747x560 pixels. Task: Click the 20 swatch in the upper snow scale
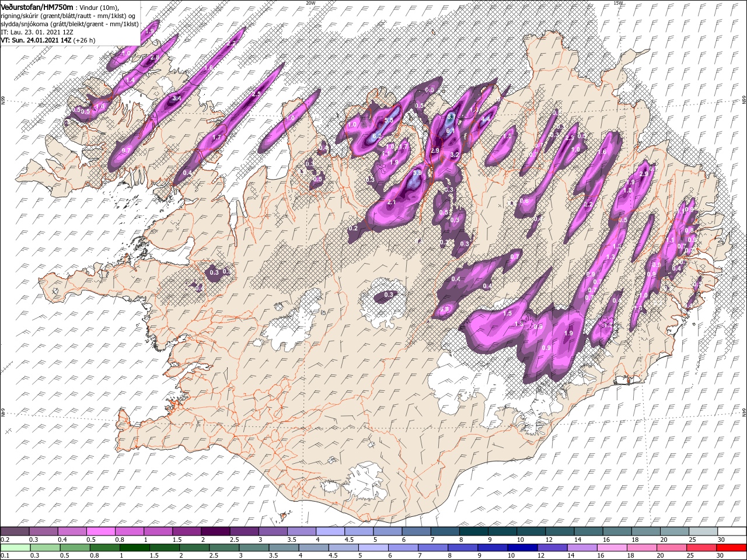click(674, 531)
